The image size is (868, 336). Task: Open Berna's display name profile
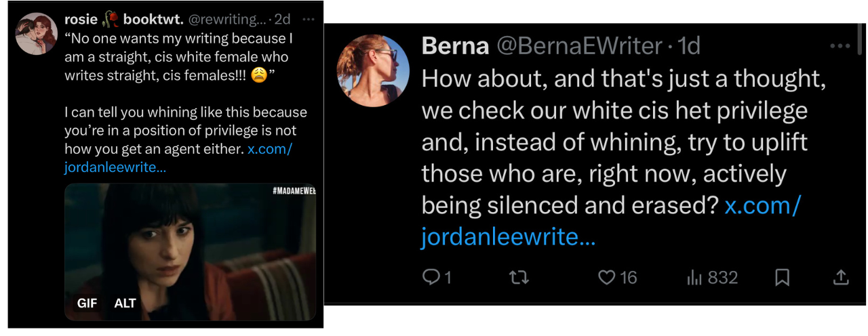tap(455, 46)
